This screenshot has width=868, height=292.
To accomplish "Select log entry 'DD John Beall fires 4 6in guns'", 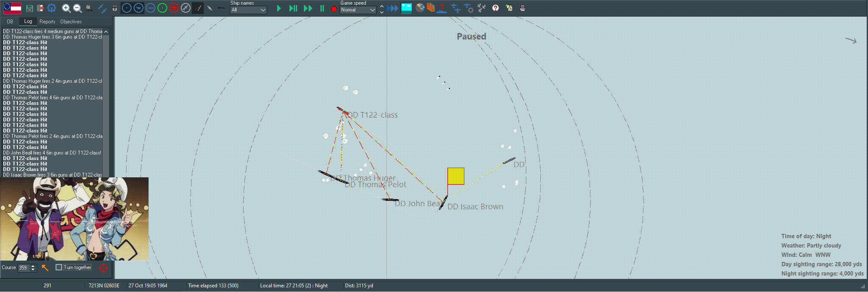I will pyautogui.click(x=52, y=153).
